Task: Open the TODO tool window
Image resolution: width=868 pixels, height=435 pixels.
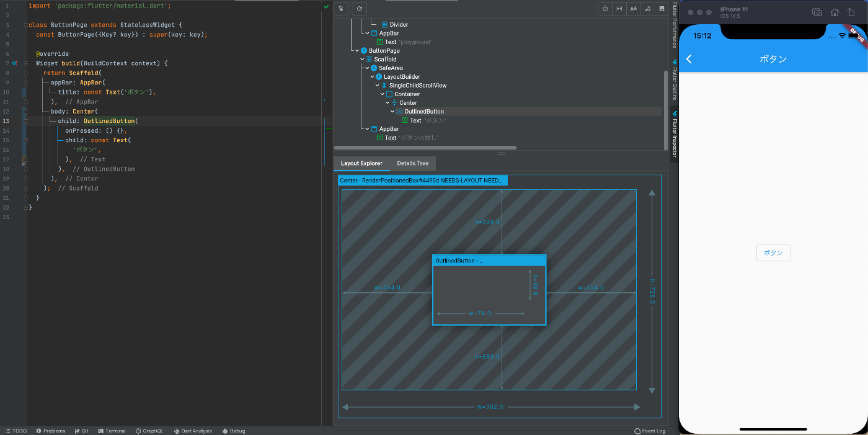Action: point(15,431)
